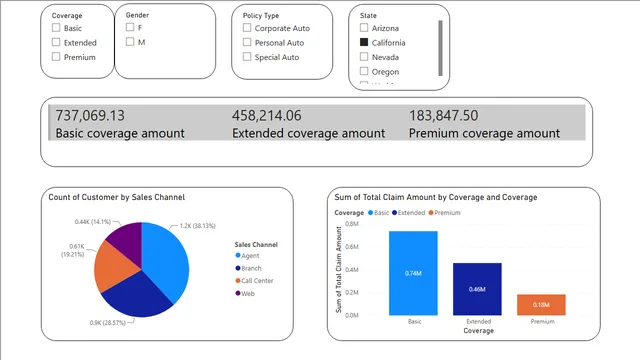The height and width of the screenshot is (360, 640).
Task: Click the 0.9K (28.57%) pie data label
Action: tap(108, 322)
